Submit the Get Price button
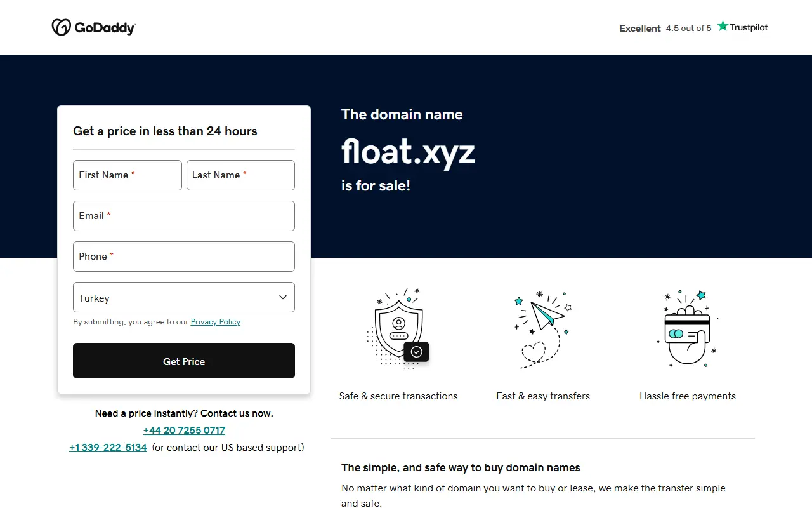This screenshot has width=812, height=508. pos(184,361)
